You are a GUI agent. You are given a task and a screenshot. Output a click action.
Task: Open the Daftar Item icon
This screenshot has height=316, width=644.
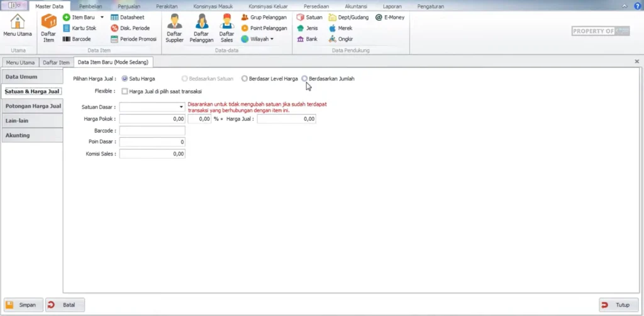[x=48, y=28]
